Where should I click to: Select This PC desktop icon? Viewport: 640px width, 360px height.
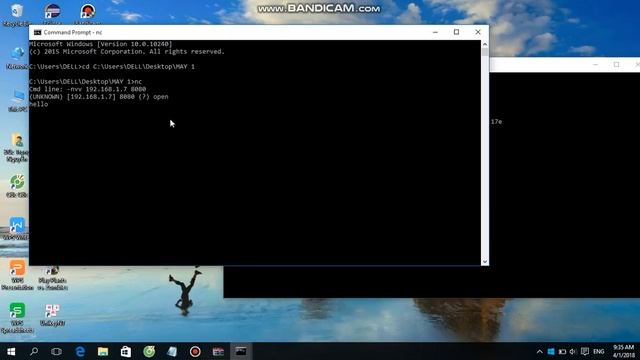pos(17,101)
